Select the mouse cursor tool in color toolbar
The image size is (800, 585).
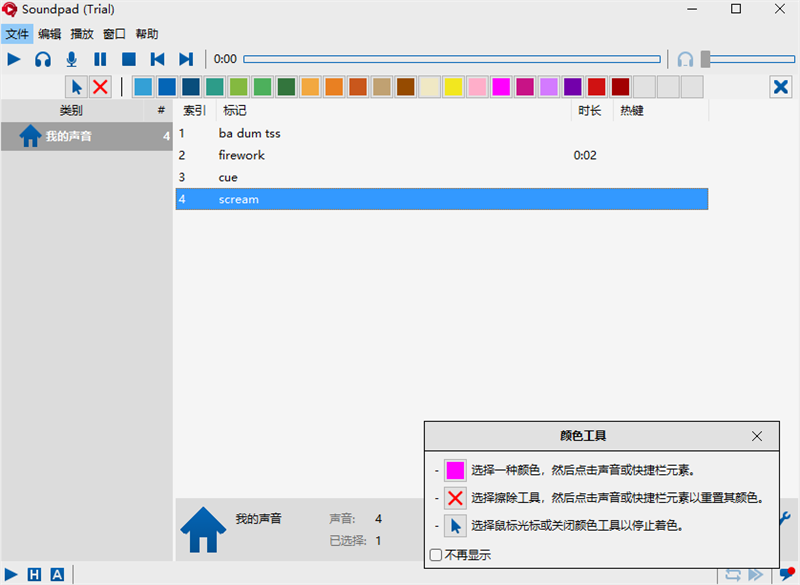tap(77, 87)
